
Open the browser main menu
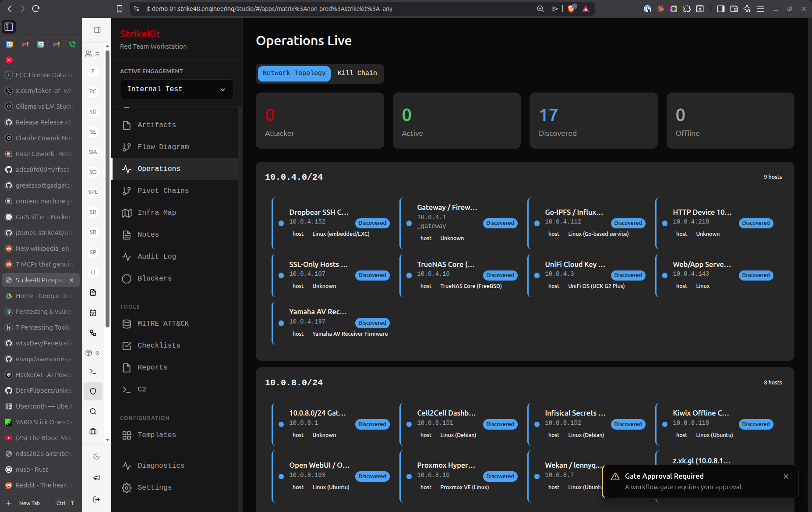tap(760, 9)
